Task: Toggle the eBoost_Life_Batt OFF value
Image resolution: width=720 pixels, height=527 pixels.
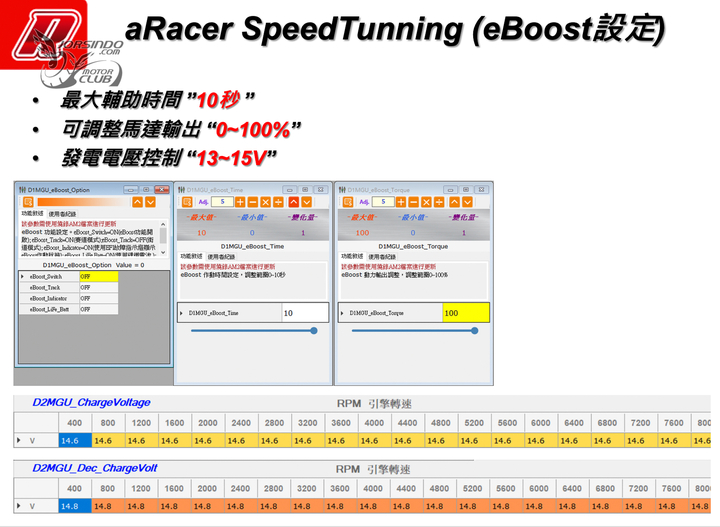Action: 99,309
